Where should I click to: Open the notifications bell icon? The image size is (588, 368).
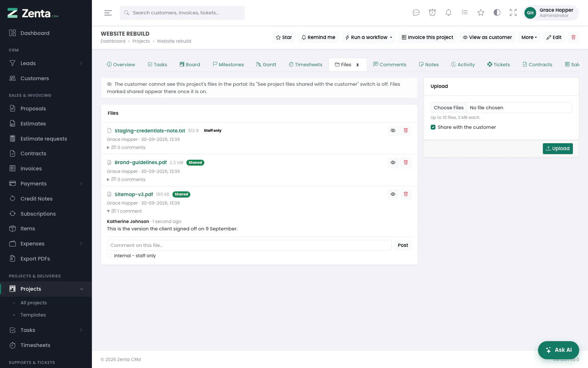(x=448, y=13)
